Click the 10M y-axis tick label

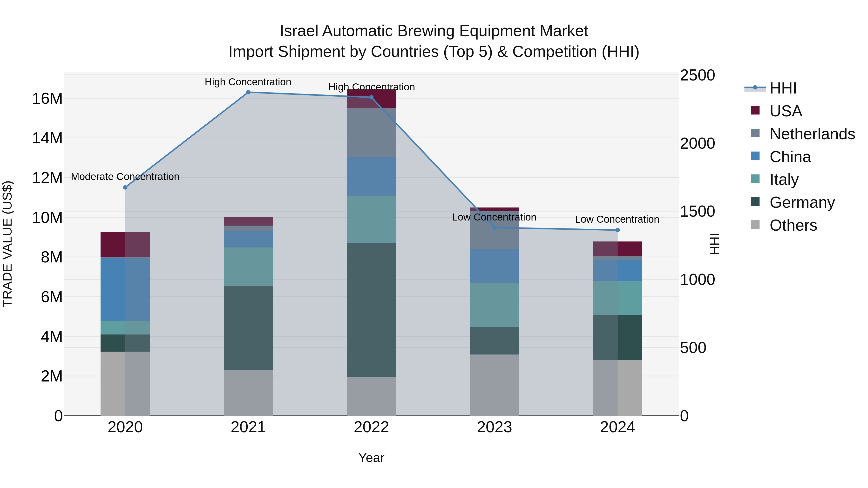[x=47, y=218]
